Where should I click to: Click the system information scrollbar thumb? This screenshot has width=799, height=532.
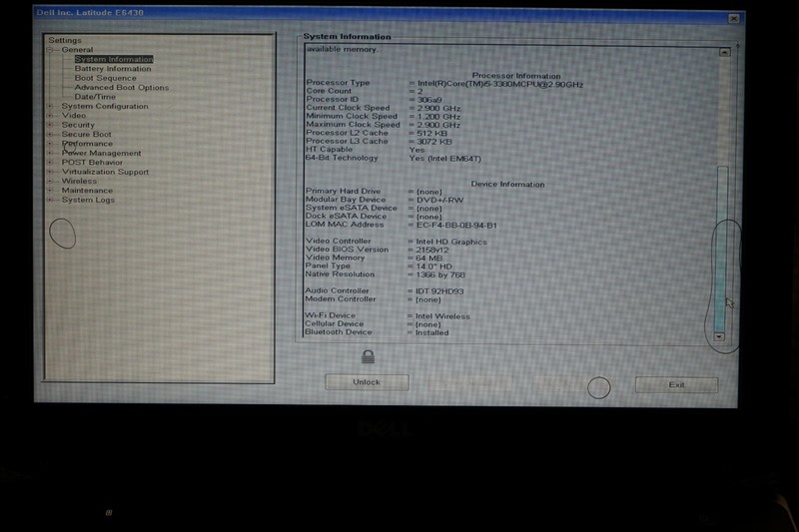[721, 249]
